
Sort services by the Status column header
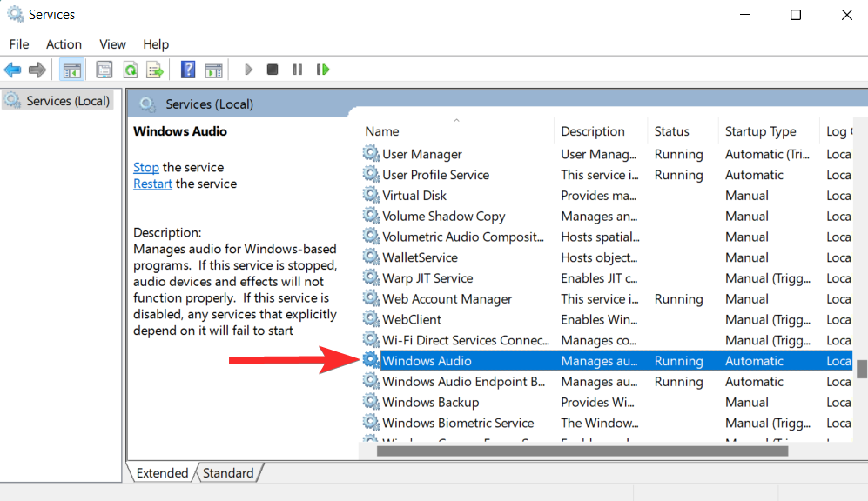click(x=670, y=130)
